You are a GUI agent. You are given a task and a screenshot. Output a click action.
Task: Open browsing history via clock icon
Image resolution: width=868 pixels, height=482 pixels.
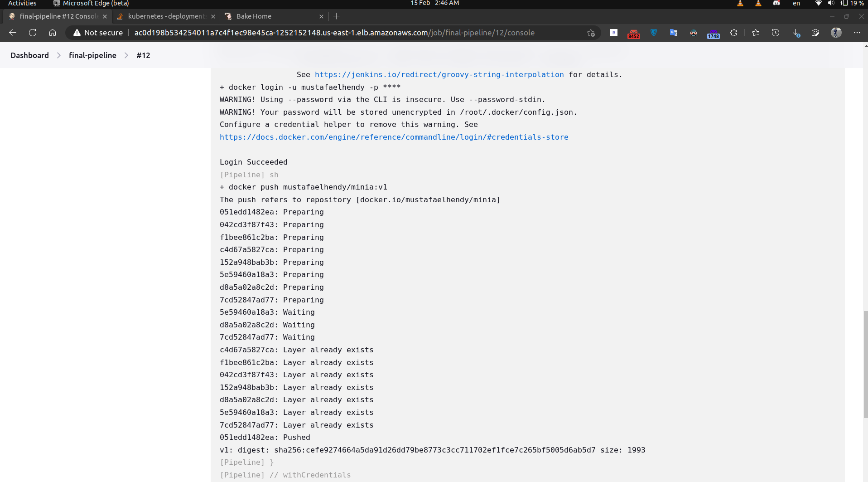click(776, 33)
